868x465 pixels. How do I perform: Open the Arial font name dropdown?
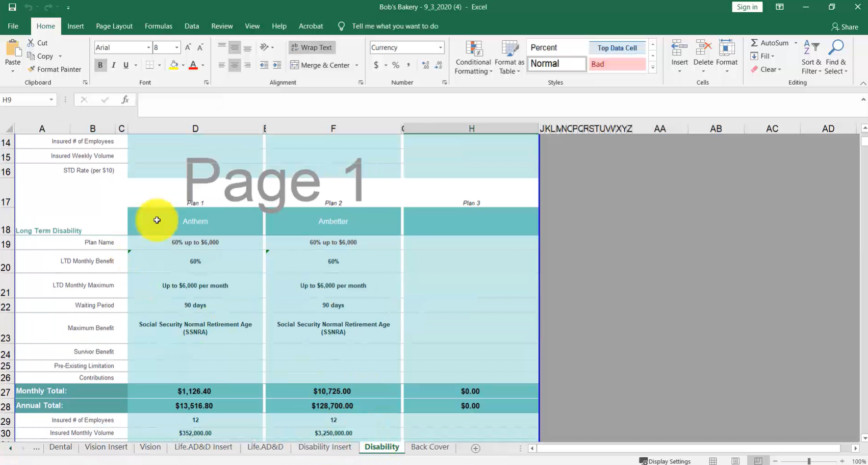pos(148,47)
